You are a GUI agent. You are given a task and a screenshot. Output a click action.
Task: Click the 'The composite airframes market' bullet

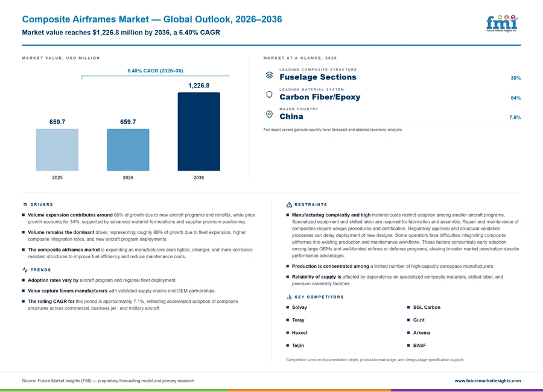tap(141, 253)
